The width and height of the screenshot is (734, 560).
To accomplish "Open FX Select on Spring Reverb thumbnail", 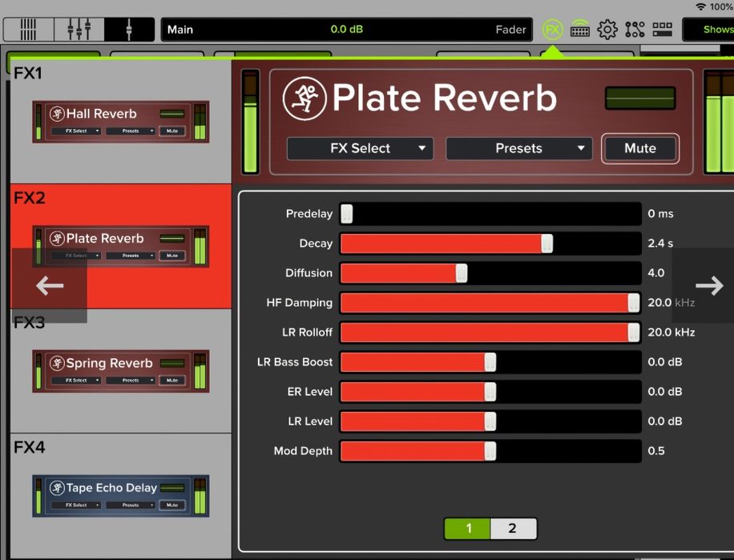I will pos(76,381).
